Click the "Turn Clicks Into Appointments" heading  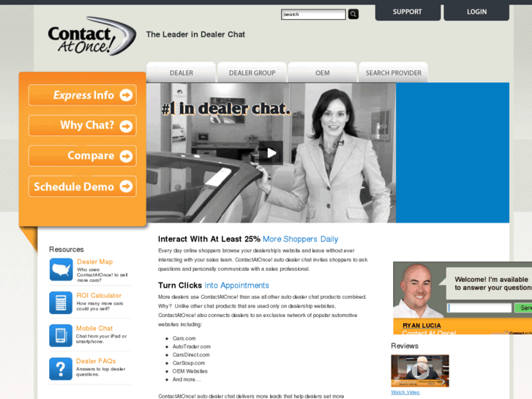(x=214, y=286)
